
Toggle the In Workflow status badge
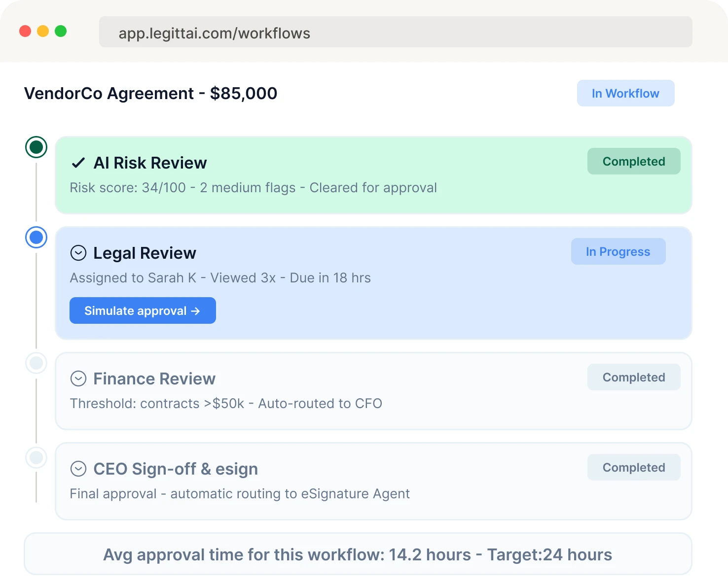click(625, 93)
